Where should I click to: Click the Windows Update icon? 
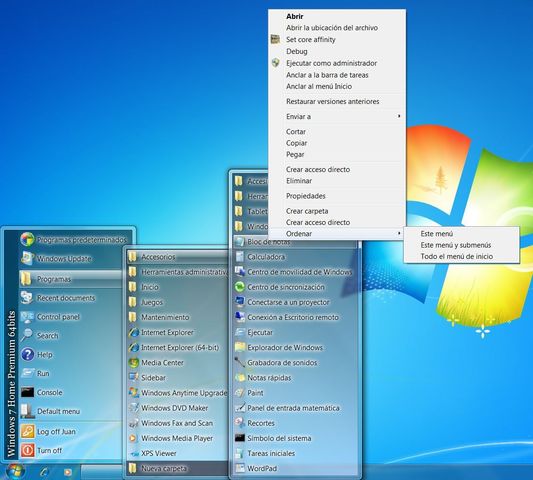point(27,258)
